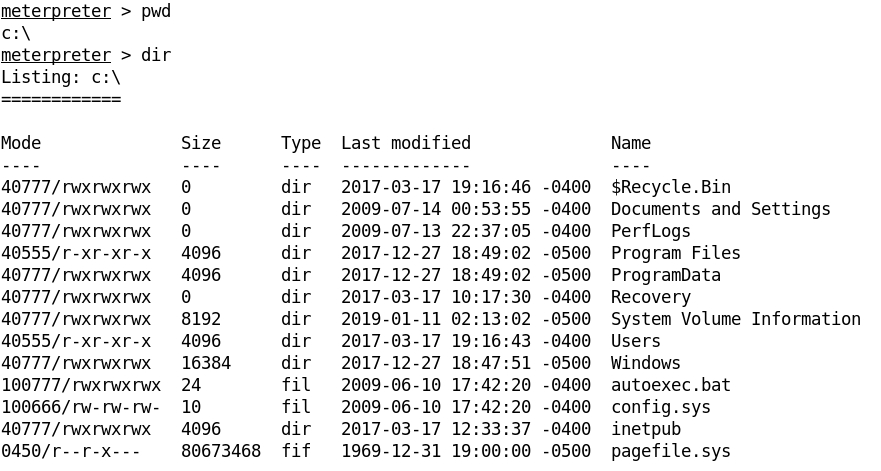The image size is (881, 471).
Task: Click the Windows directory name
Action: (x=645, y=363)
